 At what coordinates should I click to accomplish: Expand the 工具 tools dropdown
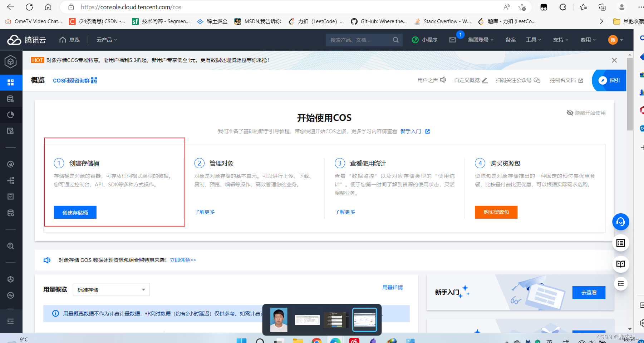534,40
